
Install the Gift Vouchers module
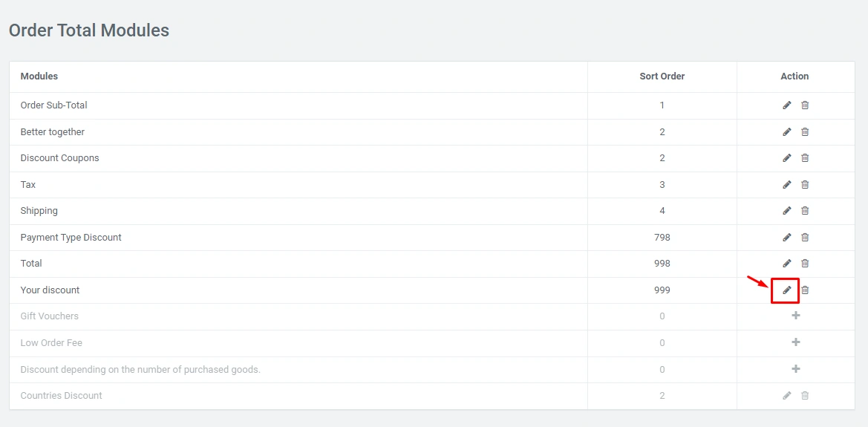point(796,316)
